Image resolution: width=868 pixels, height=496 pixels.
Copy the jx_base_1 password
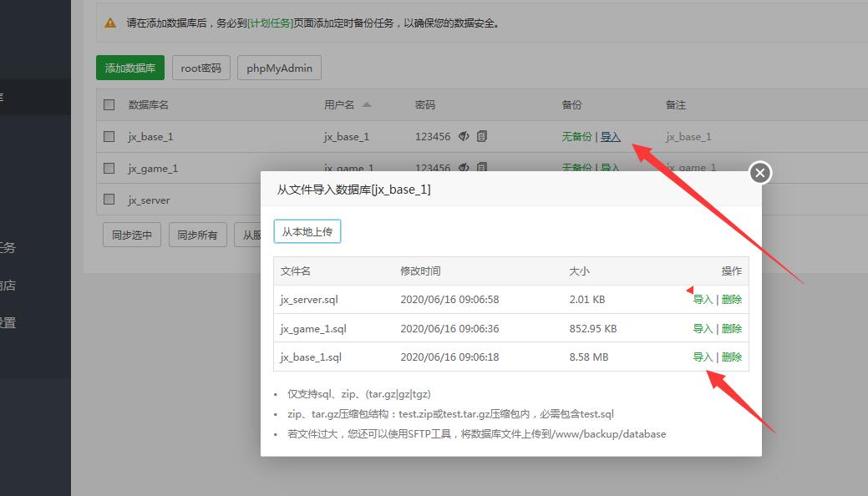click(x=482, y=136)
